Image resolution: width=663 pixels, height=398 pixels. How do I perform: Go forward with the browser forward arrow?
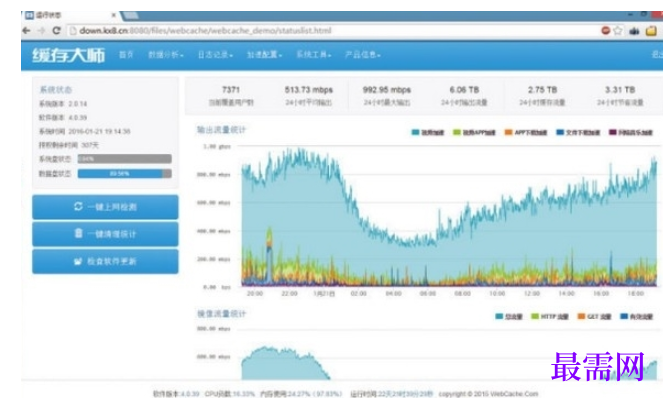click(x=41, y=30)
